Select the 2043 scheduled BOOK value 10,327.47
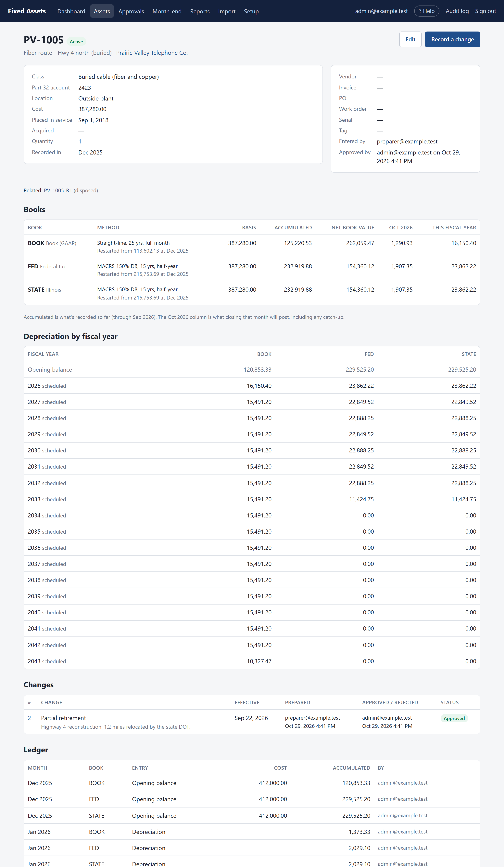Viewport: 504px width, 867px height. pos(259,661)
